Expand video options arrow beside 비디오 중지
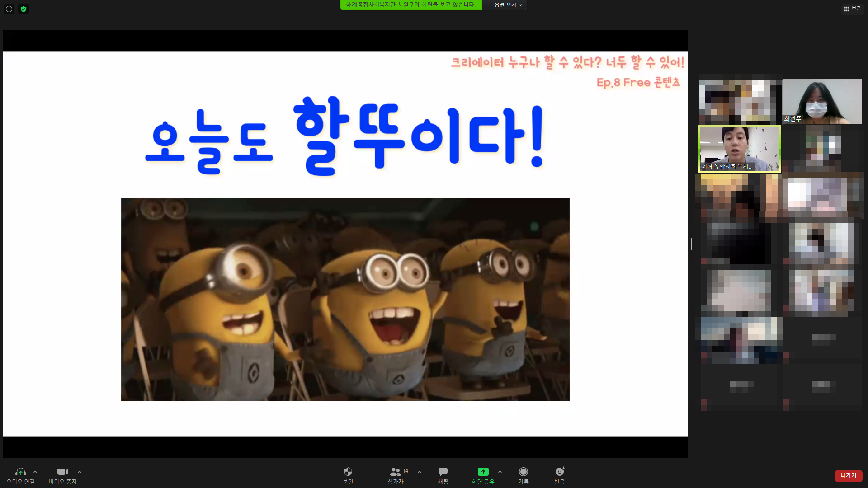The width and height of the screenshot is (868, 488). point(80,472)
